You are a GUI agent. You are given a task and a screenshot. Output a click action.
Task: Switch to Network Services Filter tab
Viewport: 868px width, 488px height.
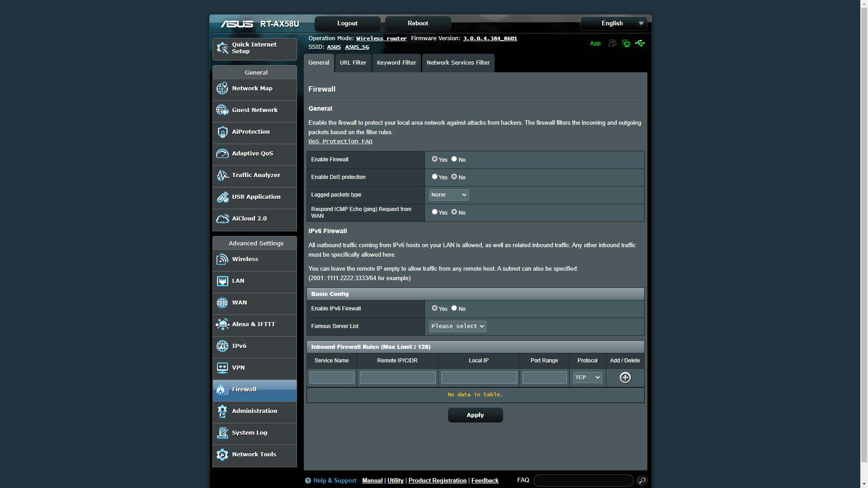click(x=459, y=62)
